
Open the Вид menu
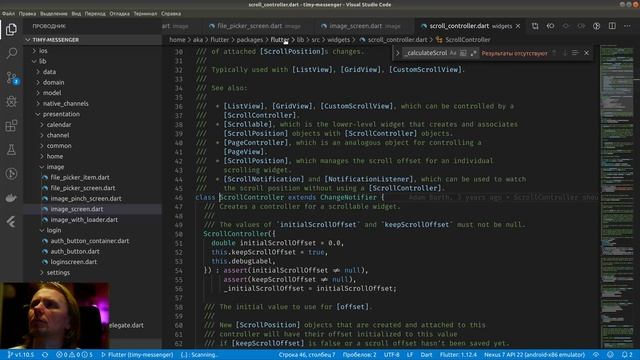coord(76,13)
